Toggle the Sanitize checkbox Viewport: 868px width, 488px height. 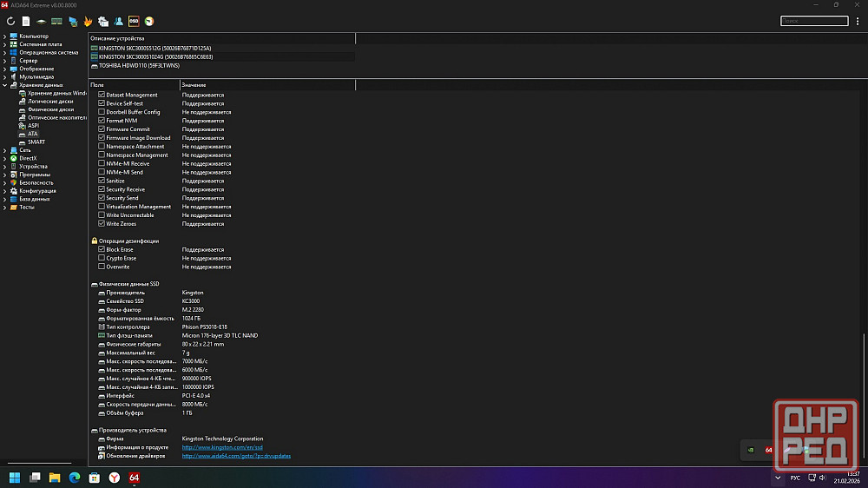pos(102,181)
